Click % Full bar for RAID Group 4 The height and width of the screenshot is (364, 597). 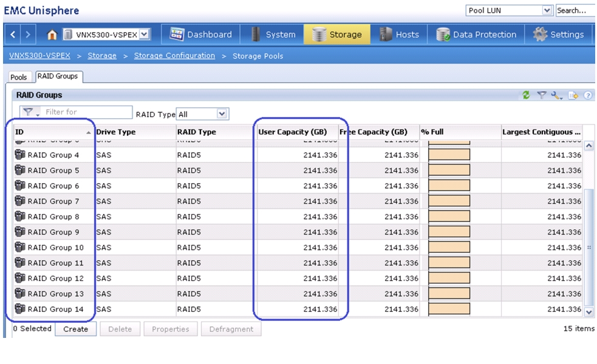[x=449, y=155]
